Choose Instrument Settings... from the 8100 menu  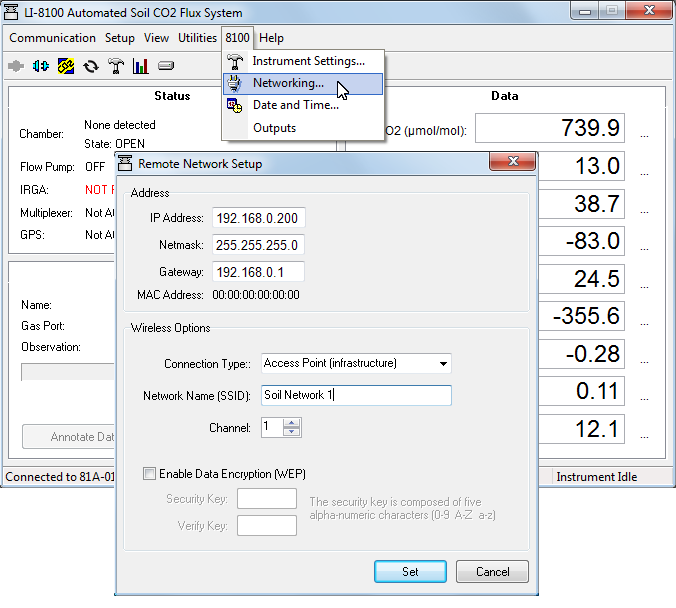303,61
